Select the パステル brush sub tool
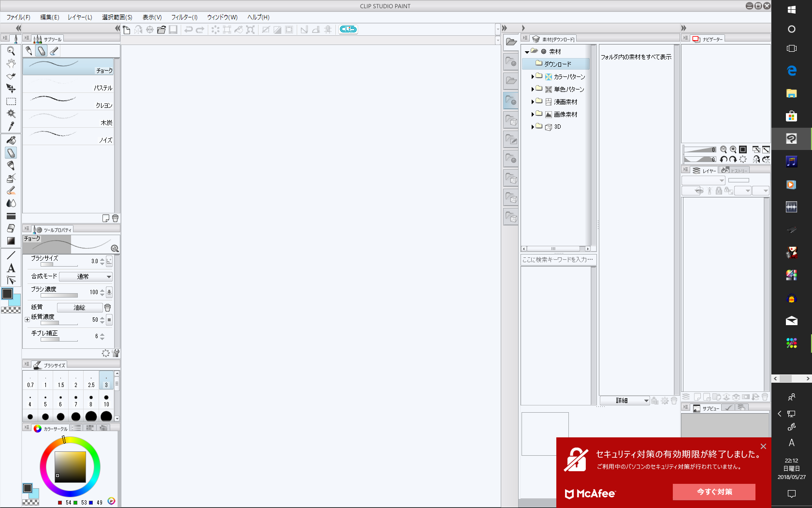 [x=68, y=84]
